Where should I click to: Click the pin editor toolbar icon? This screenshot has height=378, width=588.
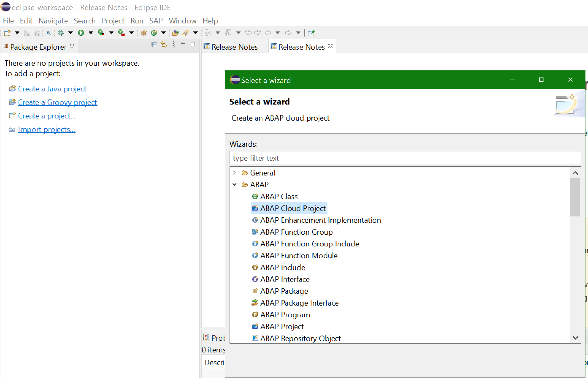(311, 33)
